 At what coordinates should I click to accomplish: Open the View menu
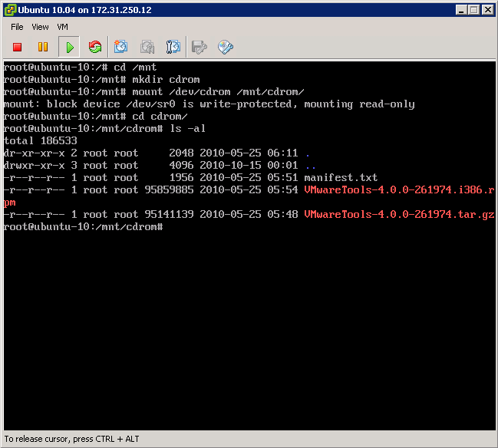coord(40,27)
